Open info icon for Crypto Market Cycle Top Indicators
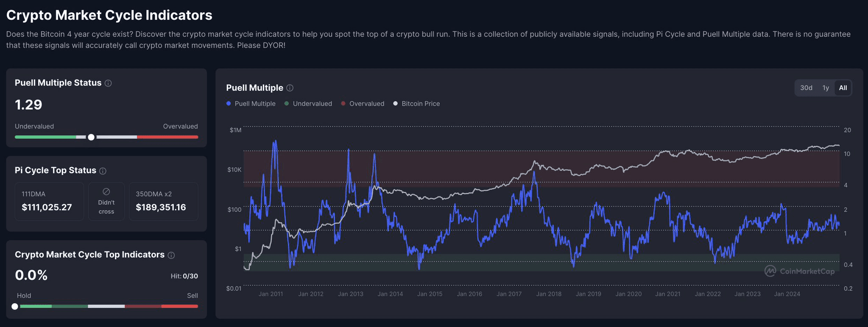This screenshot has height=327, width=868. pyautogui.click(x=171, y=255)
